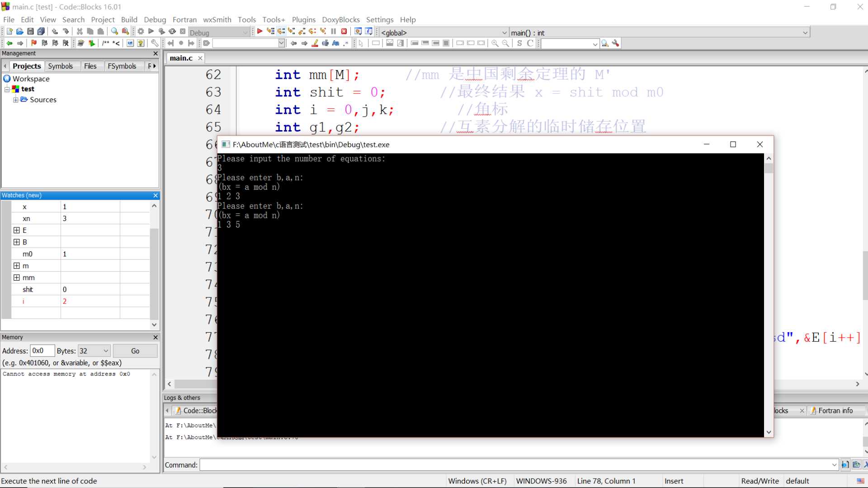Click the green Jump back arrow
868x488 pixels.
point(9,43)
